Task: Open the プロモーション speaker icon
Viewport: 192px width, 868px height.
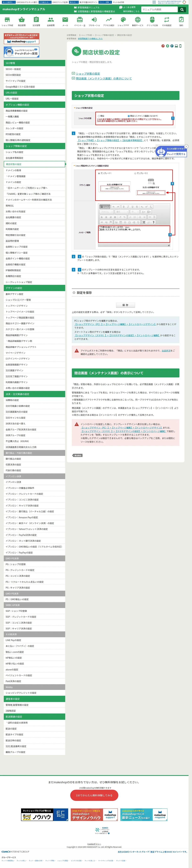Action: tap(94, 19)
